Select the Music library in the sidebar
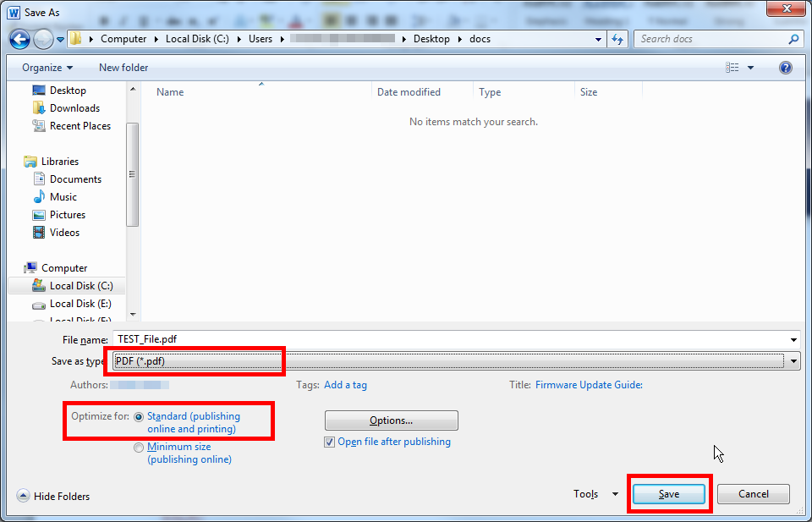The height and width of the screenshot is (522, 812). click(64, 196)
